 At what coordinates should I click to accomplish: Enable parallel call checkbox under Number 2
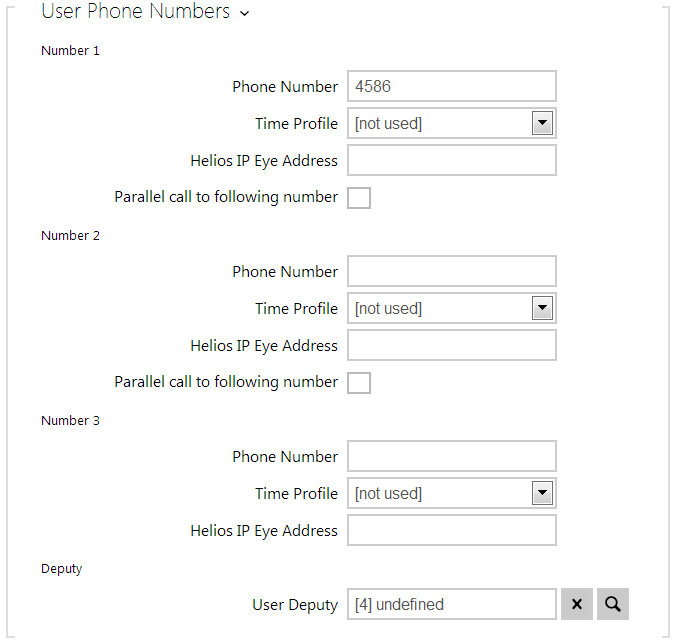coord(359,383)
